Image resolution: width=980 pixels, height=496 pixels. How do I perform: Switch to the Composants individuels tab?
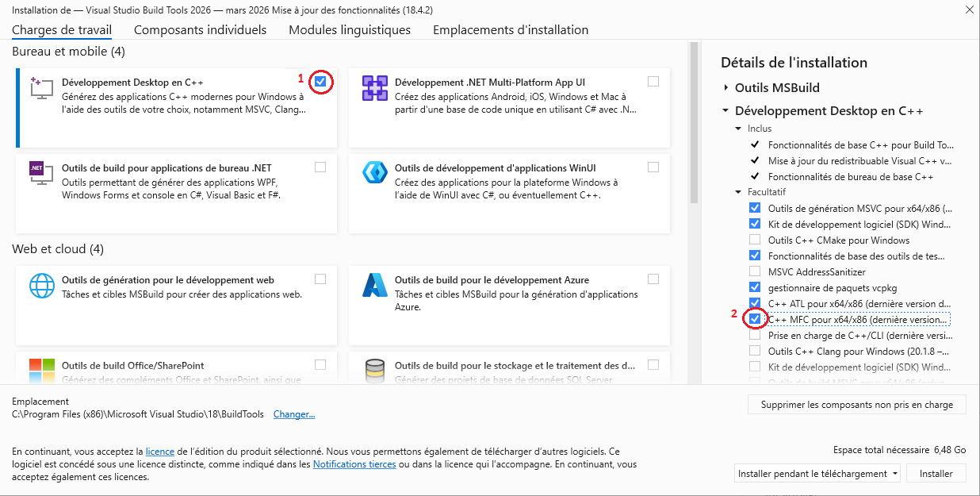[200, 30]
